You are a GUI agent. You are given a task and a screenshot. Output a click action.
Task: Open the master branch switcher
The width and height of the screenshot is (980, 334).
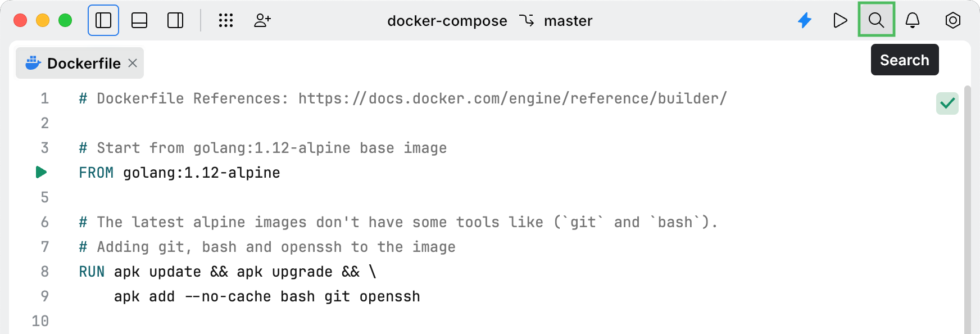(x=567, y=21)
